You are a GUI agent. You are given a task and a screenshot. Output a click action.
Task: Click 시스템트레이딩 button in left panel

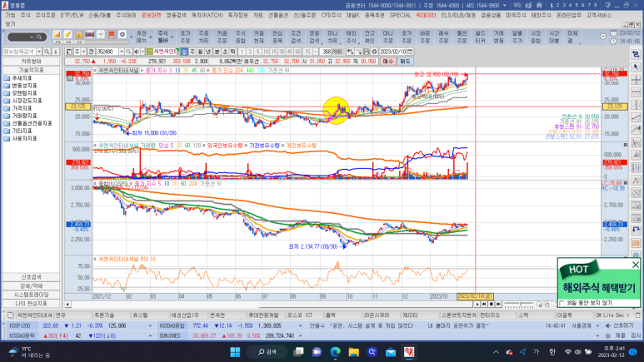pyautogui.click(x=31, y=295)
